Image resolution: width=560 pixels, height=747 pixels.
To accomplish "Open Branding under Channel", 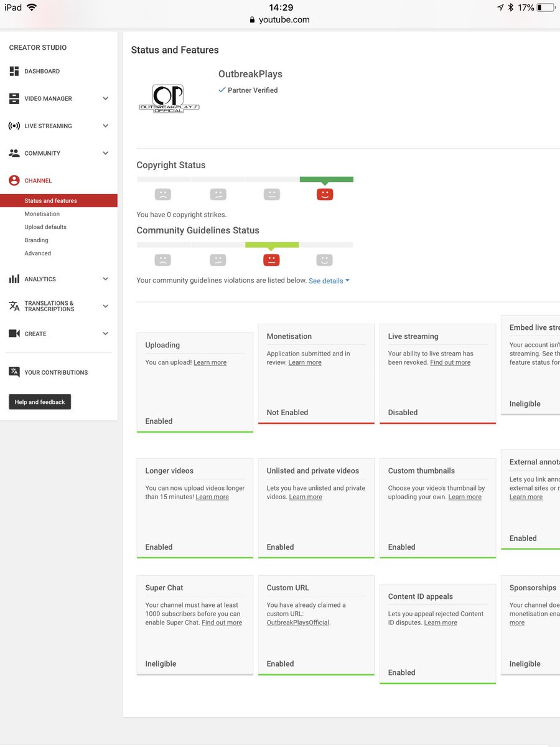I will (36, 240).
